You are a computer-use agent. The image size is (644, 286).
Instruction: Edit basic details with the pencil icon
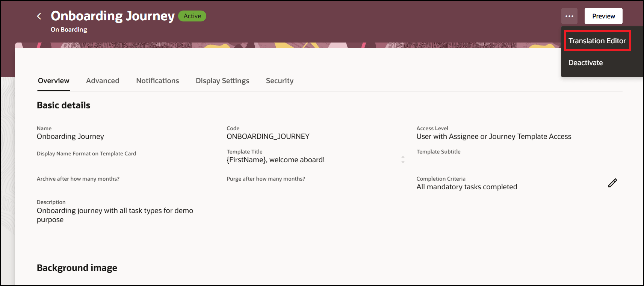pos(612,183)
